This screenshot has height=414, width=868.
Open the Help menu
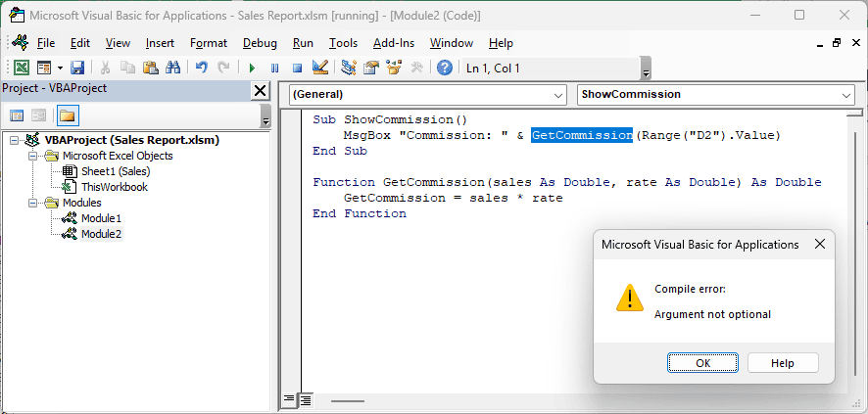[x=501, y=43]
